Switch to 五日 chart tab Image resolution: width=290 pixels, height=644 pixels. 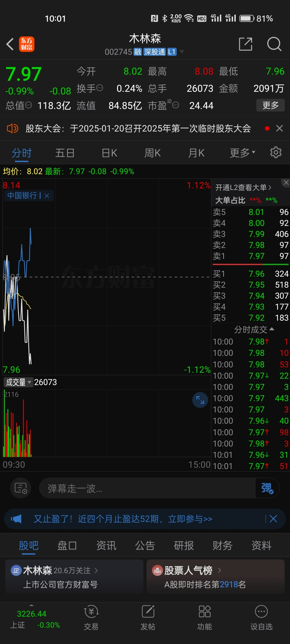click(x=65, y=153)
